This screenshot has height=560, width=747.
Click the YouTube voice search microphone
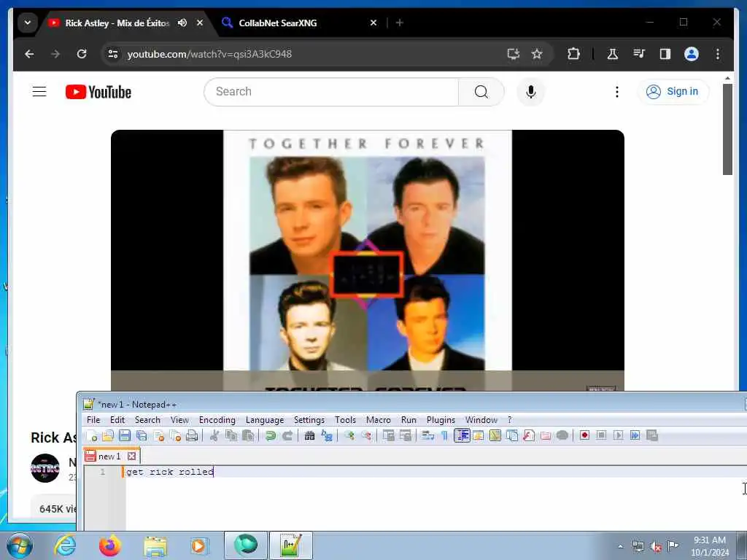click(x=531, y=91)
